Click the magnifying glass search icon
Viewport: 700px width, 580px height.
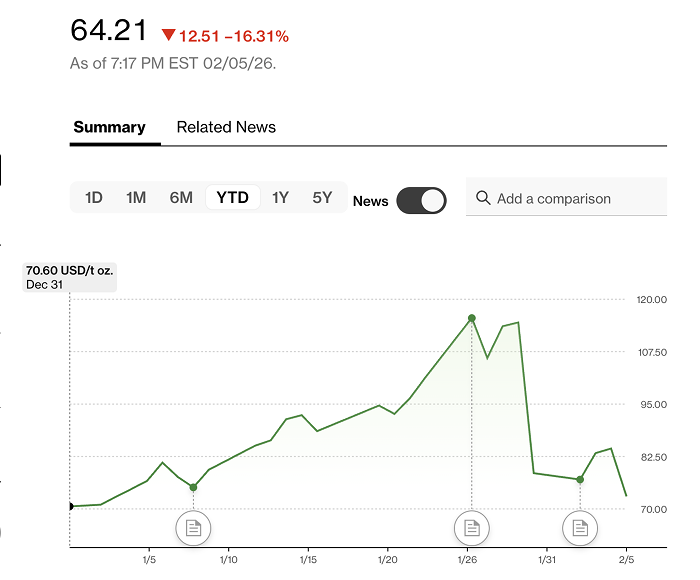(483, 198)
